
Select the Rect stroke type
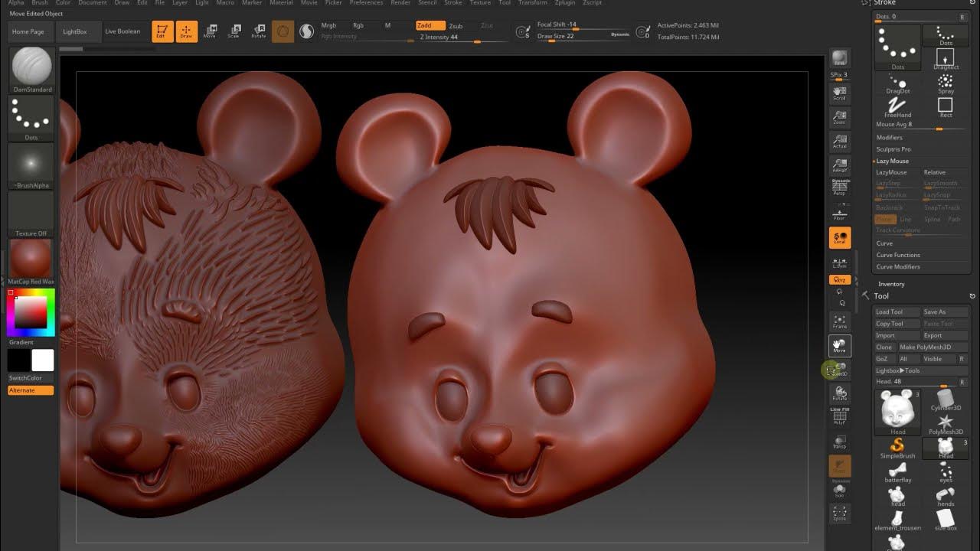click(946, 107)
